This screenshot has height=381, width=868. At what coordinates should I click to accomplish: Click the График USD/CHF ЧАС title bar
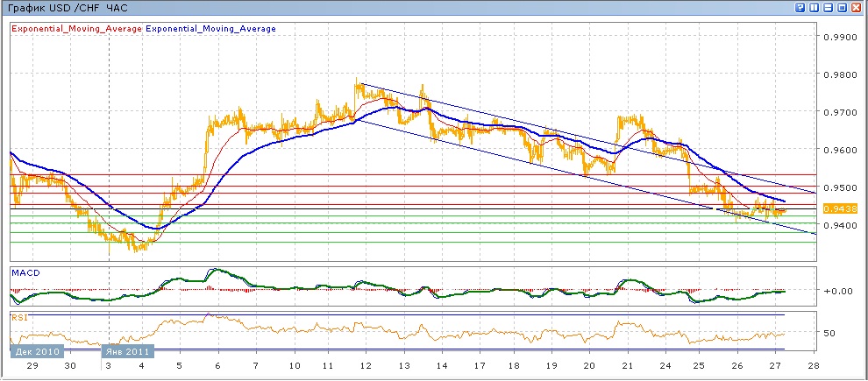click(68, 7)
